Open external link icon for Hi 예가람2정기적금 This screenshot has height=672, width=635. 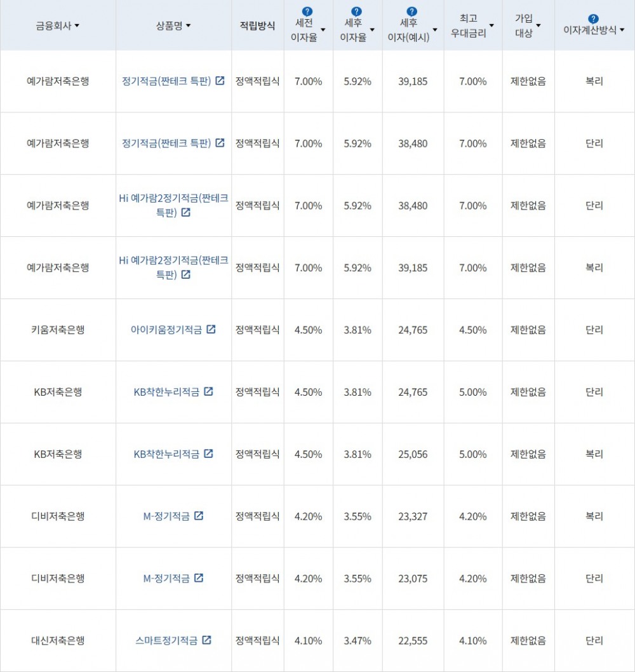tap(185, 212)
